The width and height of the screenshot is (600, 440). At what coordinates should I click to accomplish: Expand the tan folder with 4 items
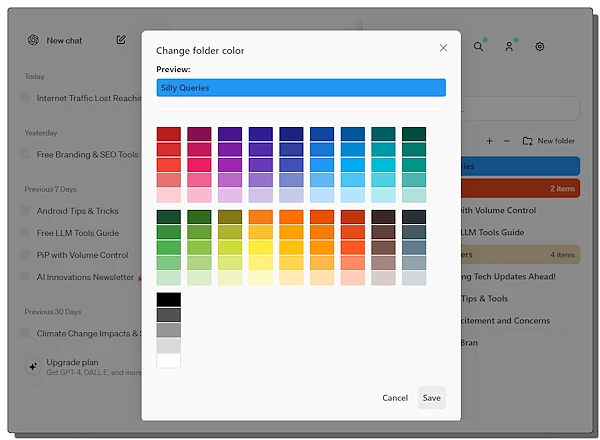click(x=520, y=255)
